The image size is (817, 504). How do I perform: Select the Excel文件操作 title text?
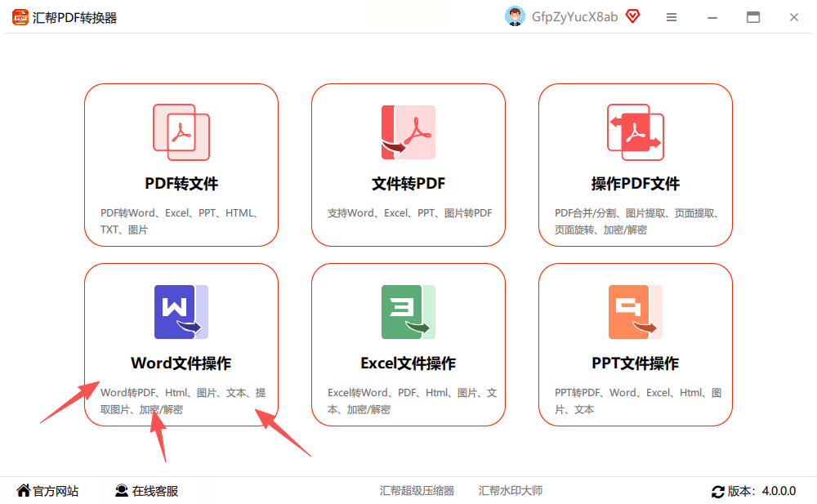coord(408,364)
